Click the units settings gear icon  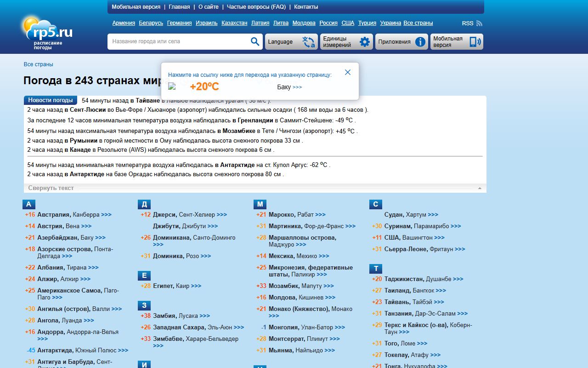tap(365, 42)
